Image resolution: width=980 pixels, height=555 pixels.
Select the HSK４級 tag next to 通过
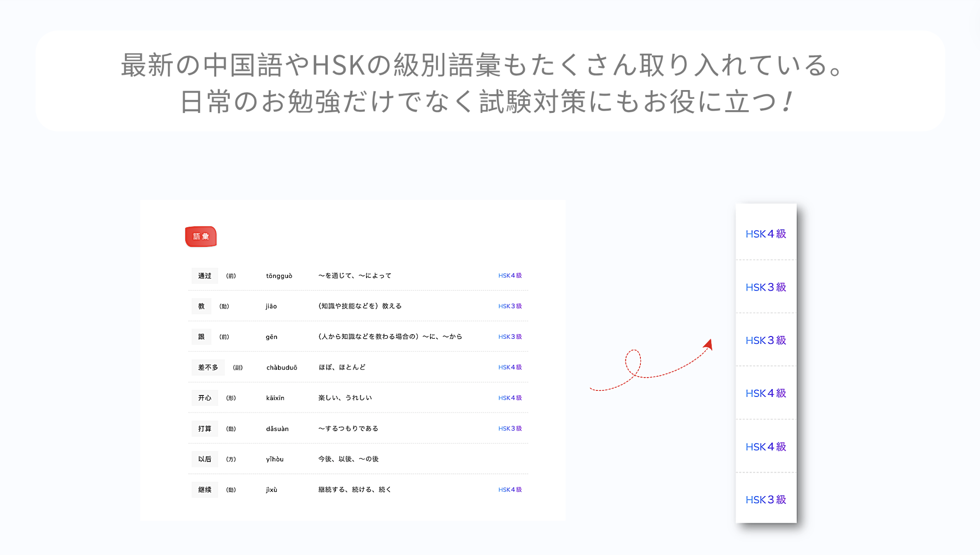click(x=510, y=275)
